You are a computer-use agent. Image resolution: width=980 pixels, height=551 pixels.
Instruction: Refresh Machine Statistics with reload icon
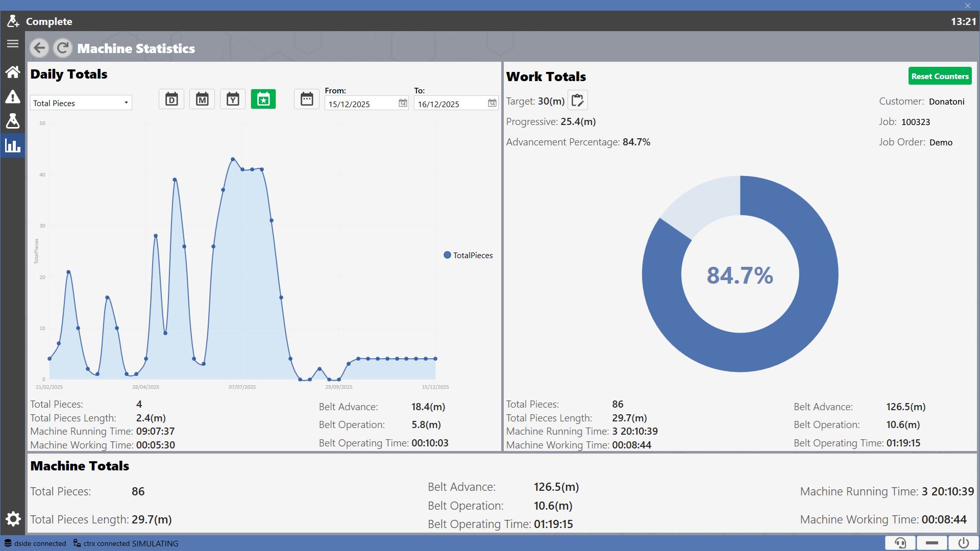coord(63,48)
